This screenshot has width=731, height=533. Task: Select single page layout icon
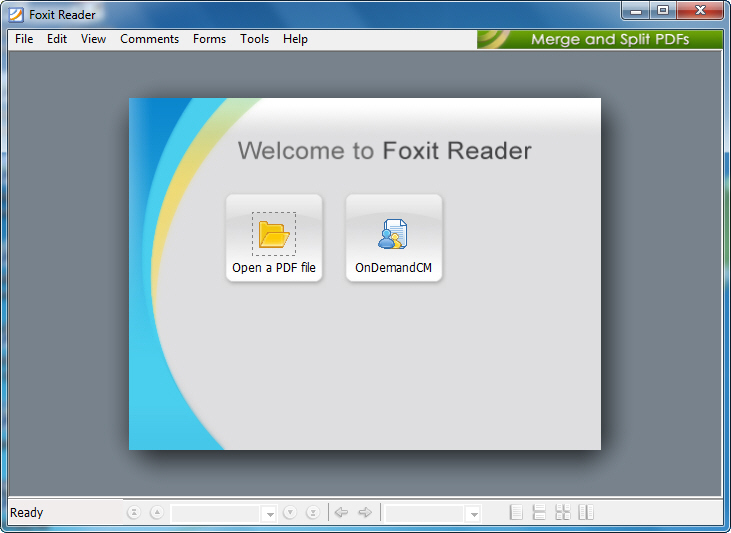tap(516, 512)
